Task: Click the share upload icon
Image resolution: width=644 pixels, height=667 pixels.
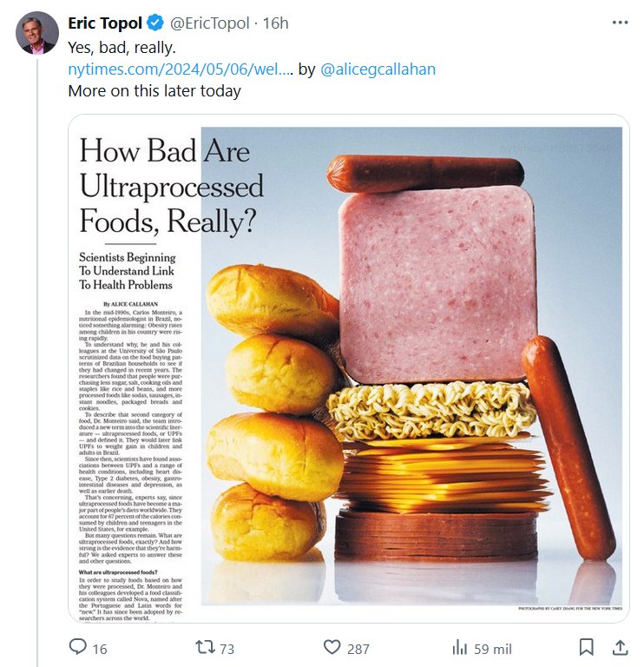Action: point(620,647)
